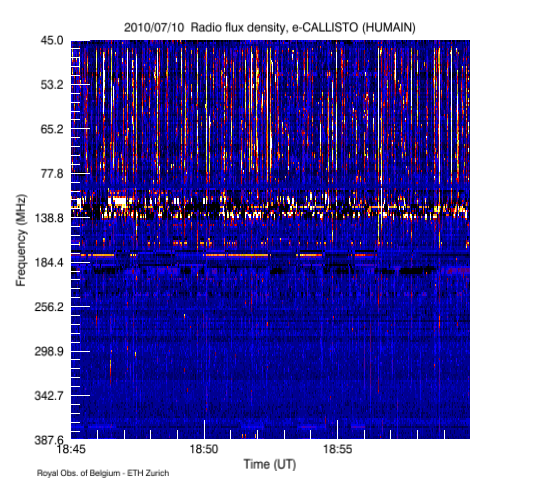This screenshot has width=540, height=480.
Task: Click the Frequency (MHz) axis title
Action: [x=21, y=240]
